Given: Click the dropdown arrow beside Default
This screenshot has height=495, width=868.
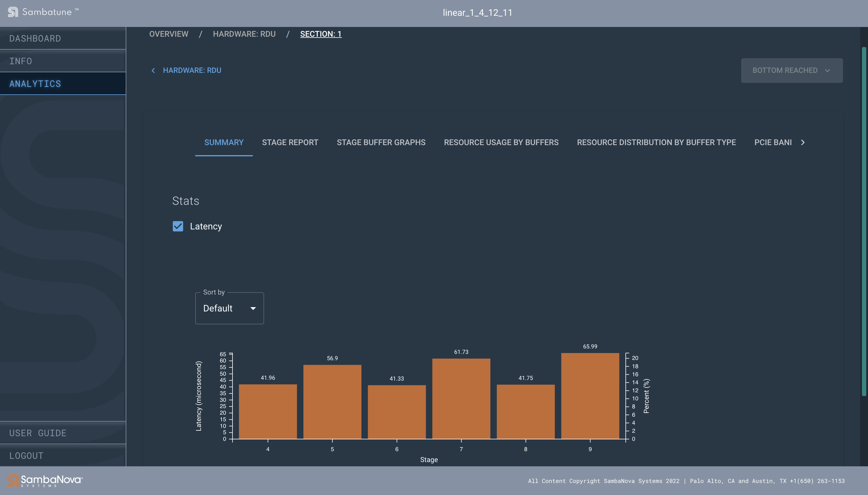Looking at the screenshot, I should click(x=253, y=308).
